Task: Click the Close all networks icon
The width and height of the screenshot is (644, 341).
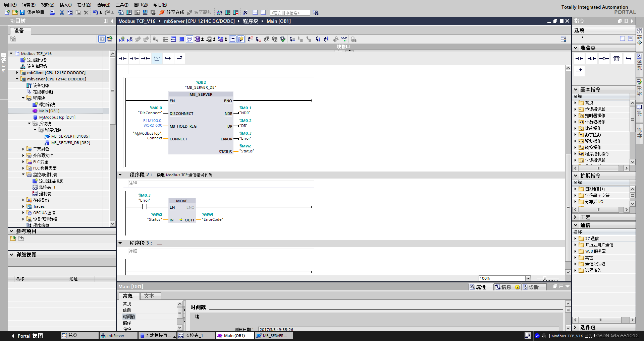Action: coord(181,39)
